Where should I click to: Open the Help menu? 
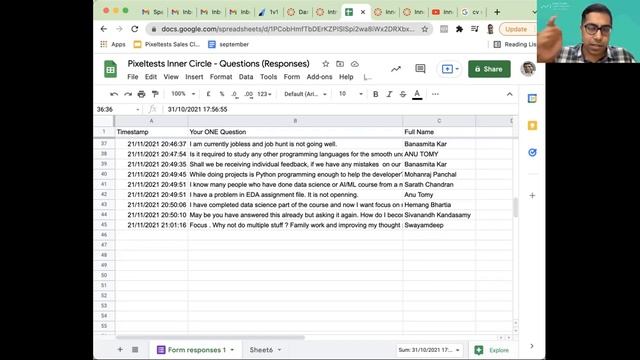[346, 77]
